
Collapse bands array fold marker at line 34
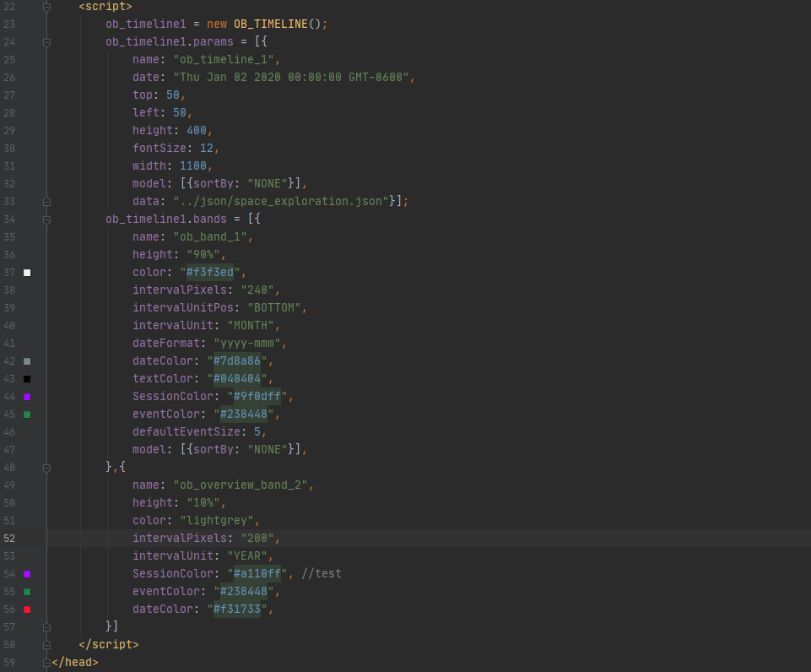point(46,219)
